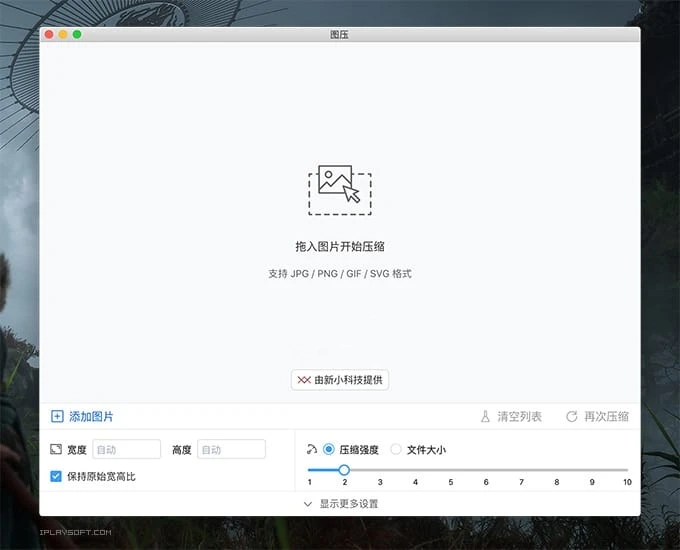Click the 显示更多设置 text
The image size is (680, 550).
pyautogui.click(x=349, y=504)
